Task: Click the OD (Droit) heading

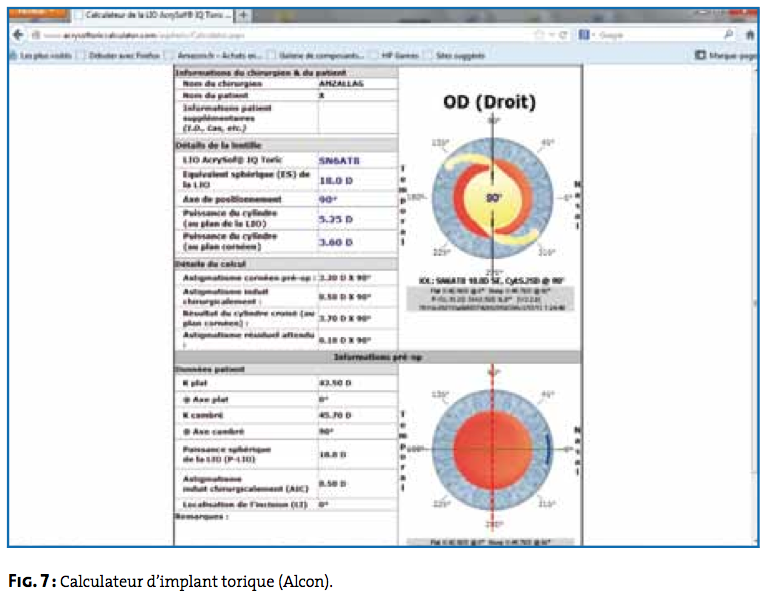Action: pos(489,102)
